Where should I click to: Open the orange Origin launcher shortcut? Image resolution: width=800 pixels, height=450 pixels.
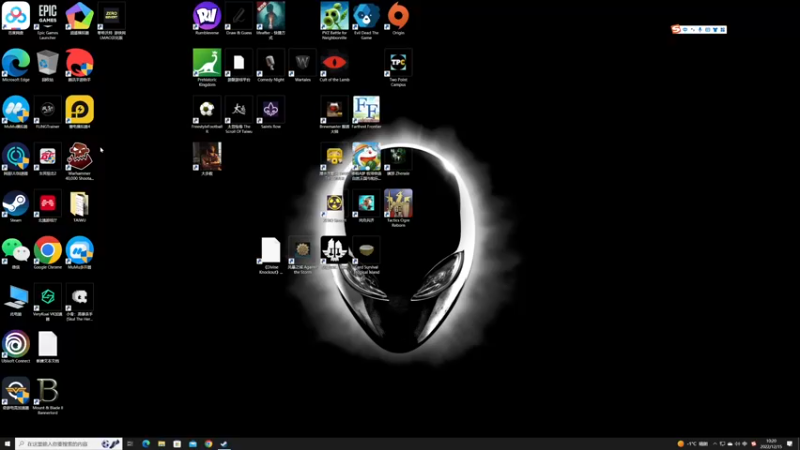pyautogui.click(x=398, y=18)
